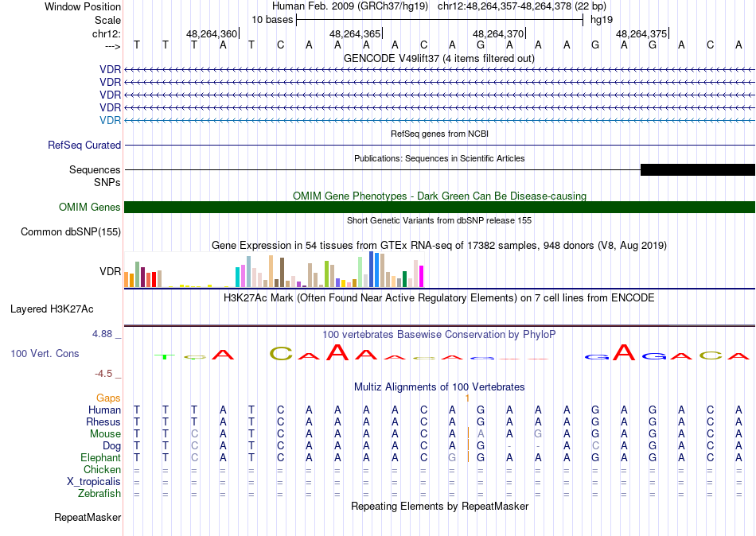The width and height of the screenshot is (756, 536).
Task: Click the Layered H3K27Ac track label
Action: point(52,309)
